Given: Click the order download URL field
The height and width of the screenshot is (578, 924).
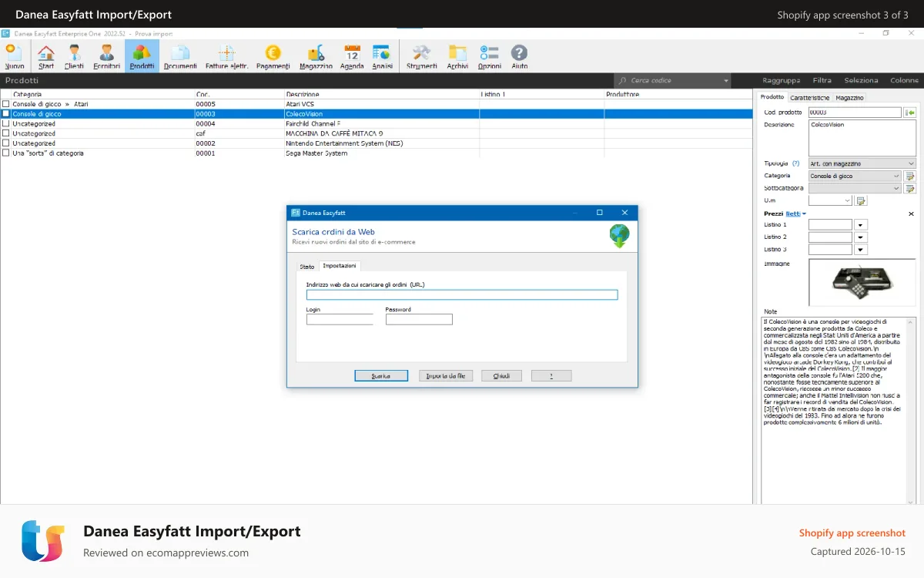Looking at the screenshot, I should [x=462, y=294].
